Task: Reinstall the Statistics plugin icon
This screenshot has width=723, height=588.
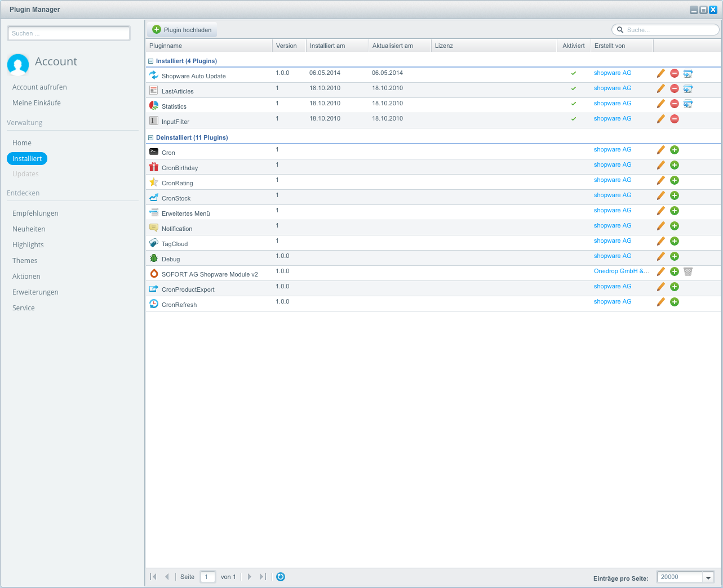Action: coord(688,104)
